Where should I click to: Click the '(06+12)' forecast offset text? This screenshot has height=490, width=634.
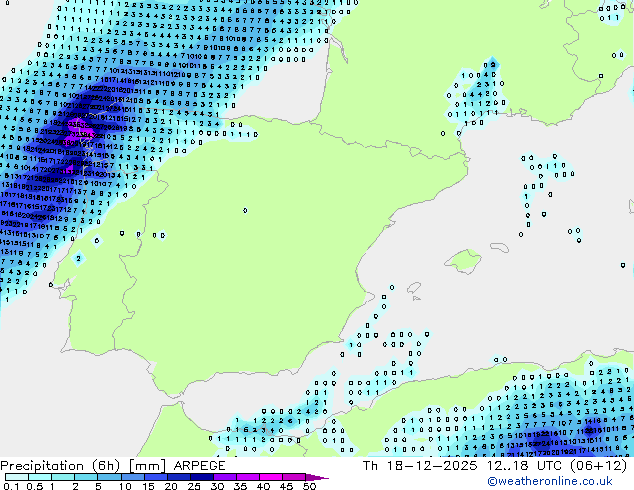(599, 465)
